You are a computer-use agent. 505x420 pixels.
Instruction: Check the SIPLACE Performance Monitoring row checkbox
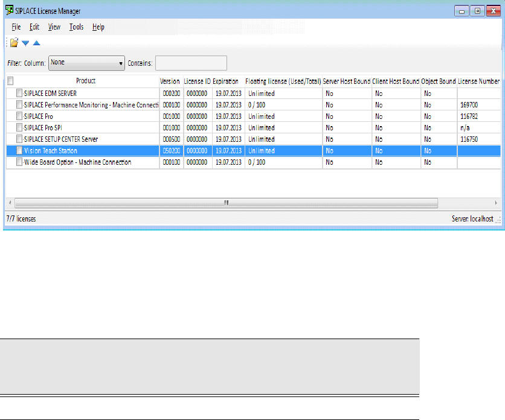pyautogui.click(x=19, y=104)
